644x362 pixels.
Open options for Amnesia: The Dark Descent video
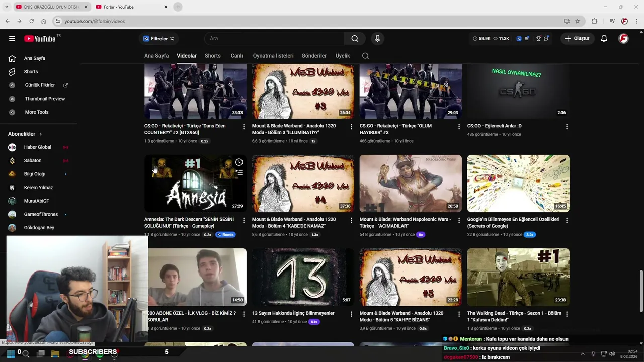pos(244,220)
